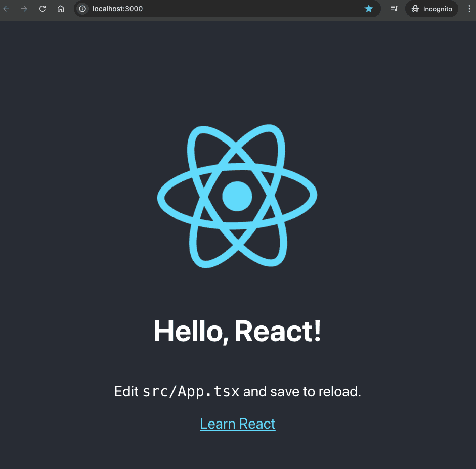The height and width of the screenshot is (469, 476).
Task: Click the browser back arrow
Action: coord(6,9)
